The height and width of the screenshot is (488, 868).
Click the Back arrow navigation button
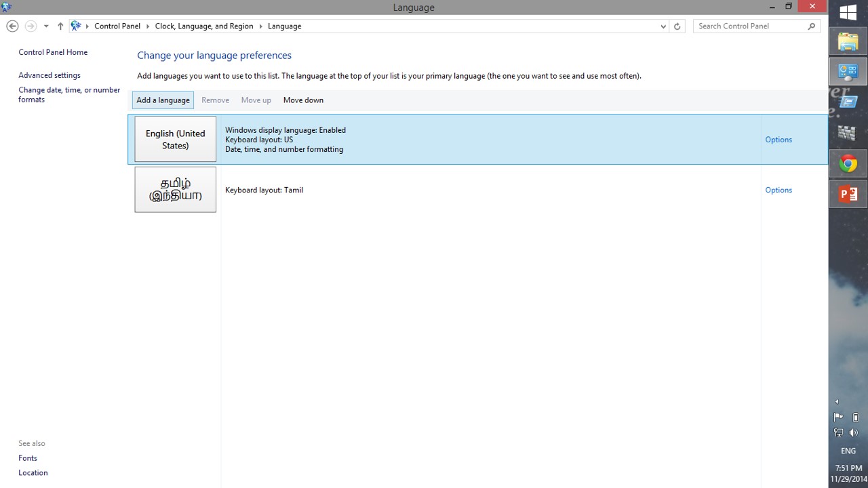tap(12, 26)
